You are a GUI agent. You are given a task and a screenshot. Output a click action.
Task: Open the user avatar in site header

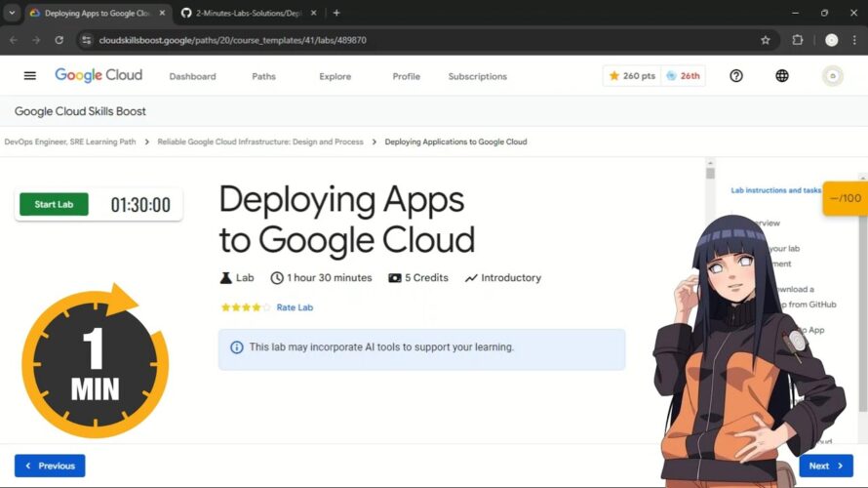832,76
